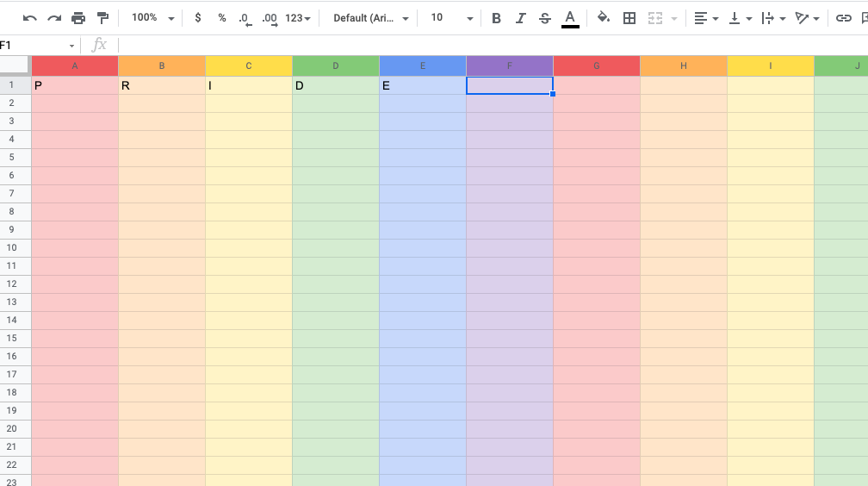
Task: Select yellow column C header
Action: tap(249, 66)
